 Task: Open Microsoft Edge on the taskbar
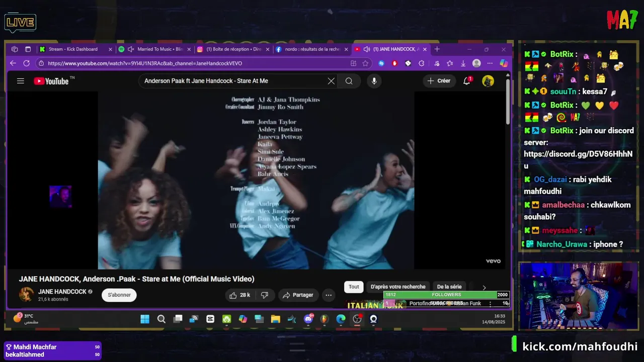(x=341, y=319)
